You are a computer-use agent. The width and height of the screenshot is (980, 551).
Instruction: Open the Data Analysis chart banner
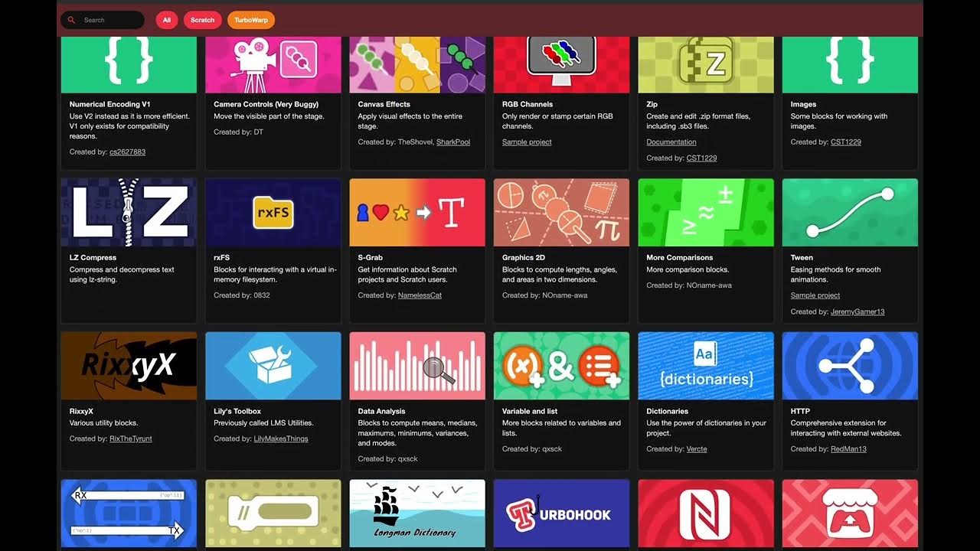pyautogui.click(x=417, y=366)
